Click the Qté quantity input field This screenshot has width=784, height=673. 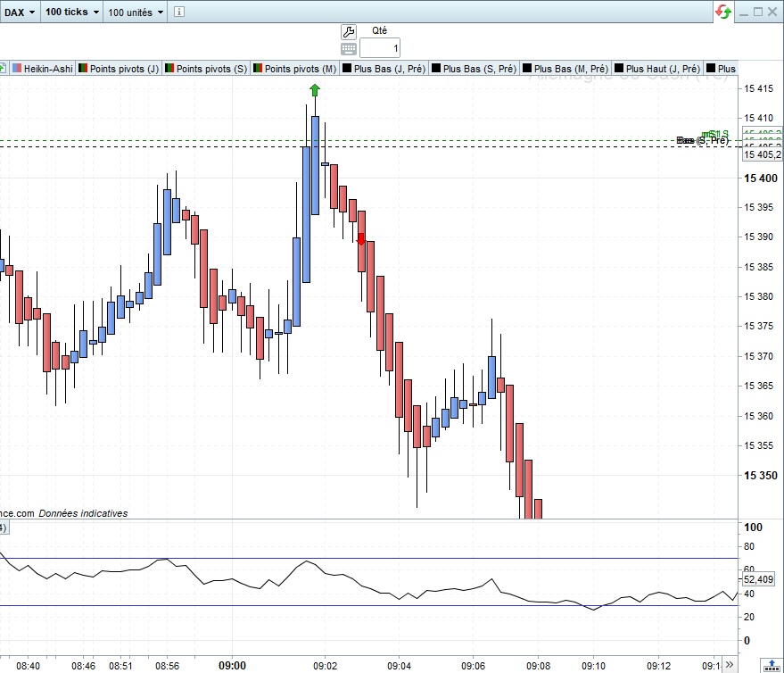[380, 48]
